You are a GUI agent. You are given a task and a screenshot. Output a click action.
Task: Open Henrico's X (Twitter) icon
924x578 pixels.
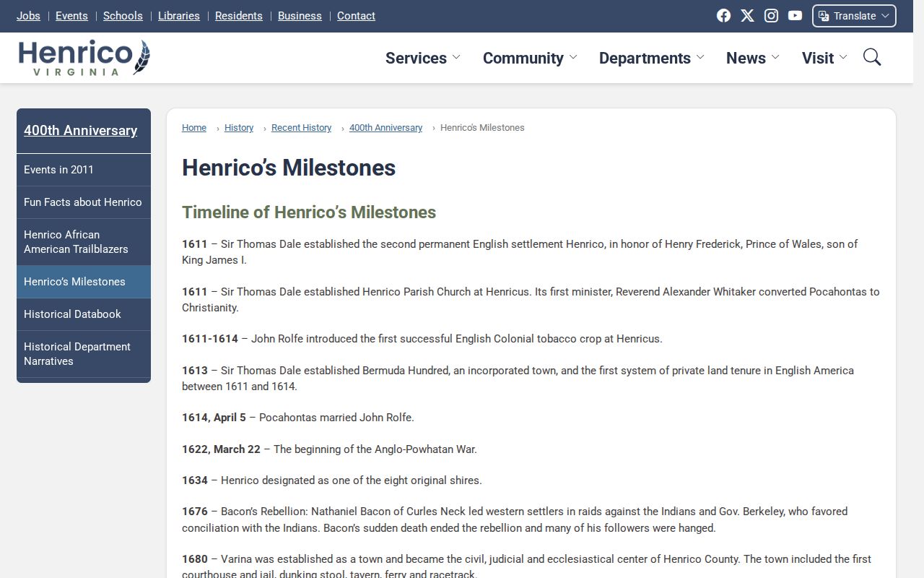click(x=747, y=16)
